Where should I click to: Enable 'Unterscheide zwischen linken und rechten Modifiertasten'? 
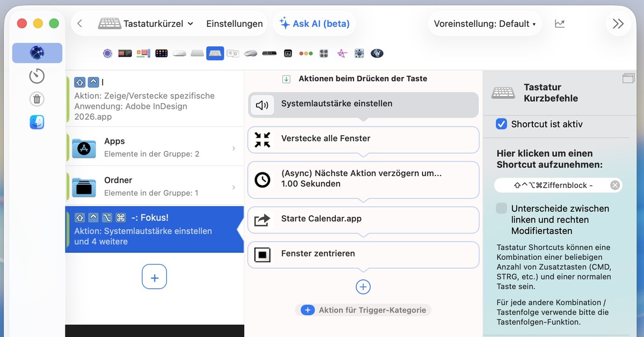(x=501, y=208)
